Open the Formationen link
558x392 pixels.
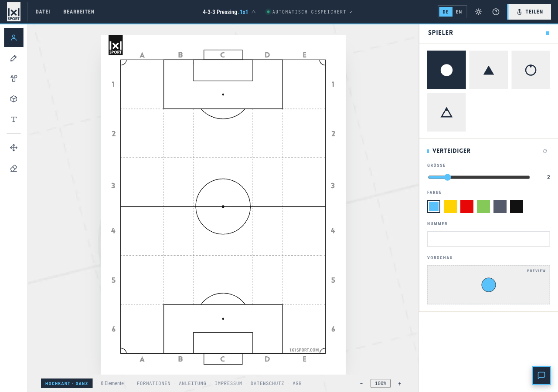point(153,383)
